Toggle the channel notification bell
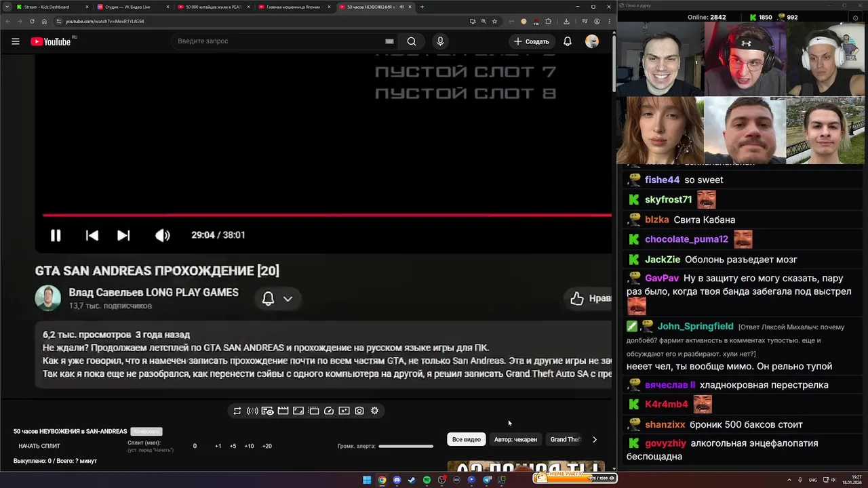 pyautogui.click(x=268, y=298)
